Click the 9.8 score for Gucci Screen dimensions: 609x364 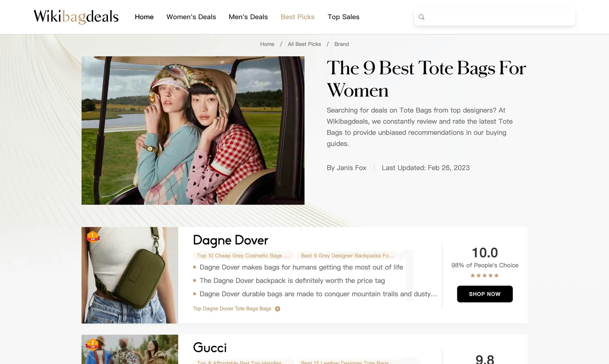click(485, 359)
